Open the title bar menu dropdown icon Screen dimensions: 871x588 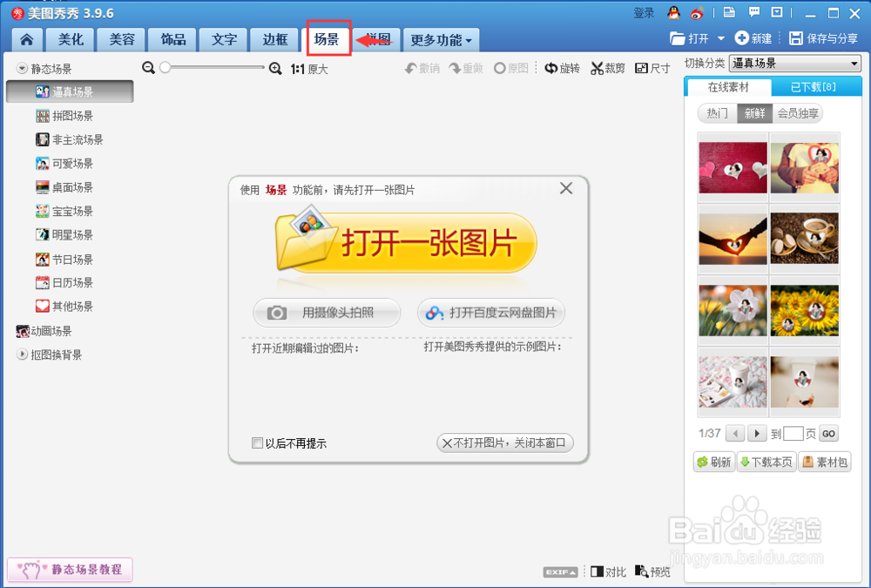[777, 12]
